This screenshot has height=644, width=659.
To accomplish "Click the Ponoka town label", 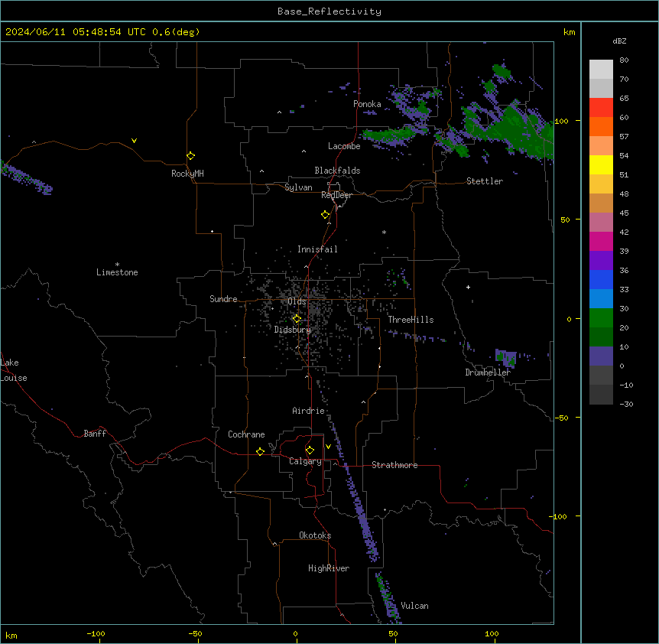I will coord(367,104).
